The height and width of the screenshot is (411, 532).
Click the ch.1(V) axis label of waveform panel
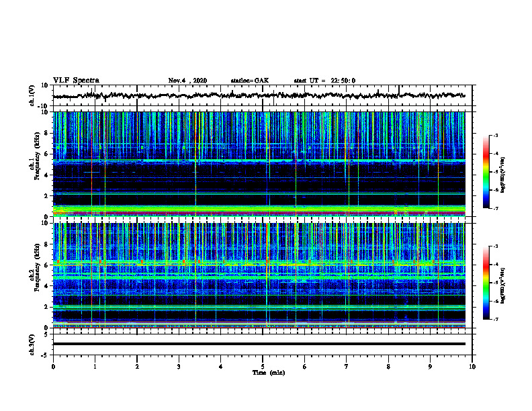tap(32, 95)
